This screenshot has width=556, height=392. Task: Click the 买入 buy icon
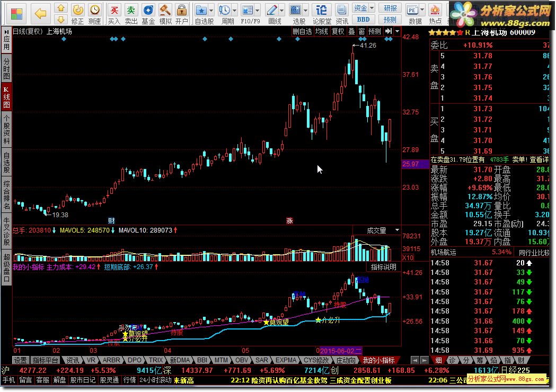tap(114, 14)
